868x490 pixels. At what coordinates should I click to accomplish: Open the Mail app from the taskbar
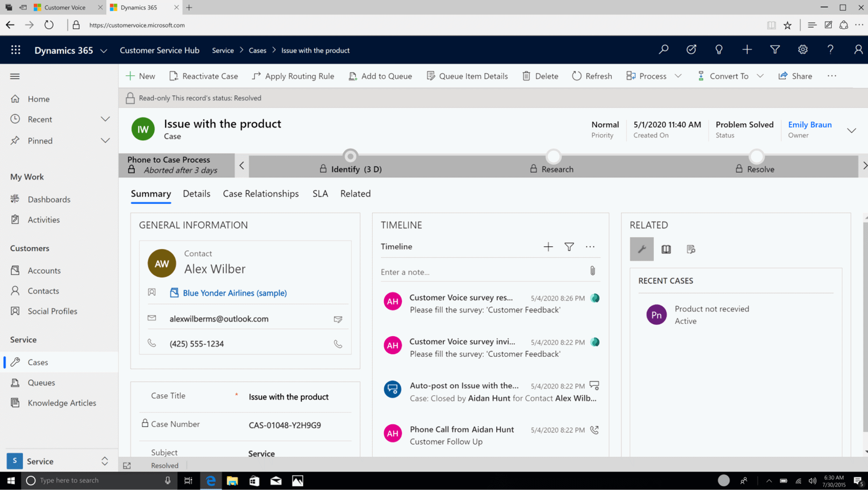click(x=276, y=481)
